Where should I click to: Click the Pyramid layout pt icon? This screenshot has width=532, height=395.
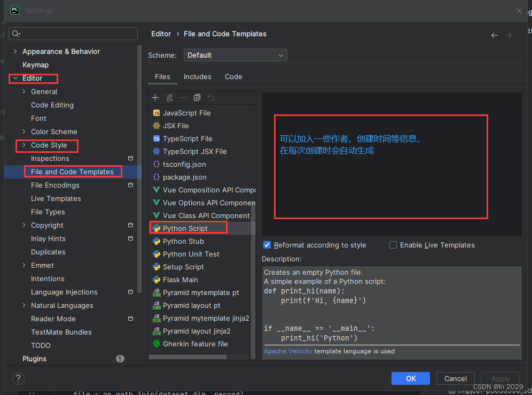pos(157,305)
